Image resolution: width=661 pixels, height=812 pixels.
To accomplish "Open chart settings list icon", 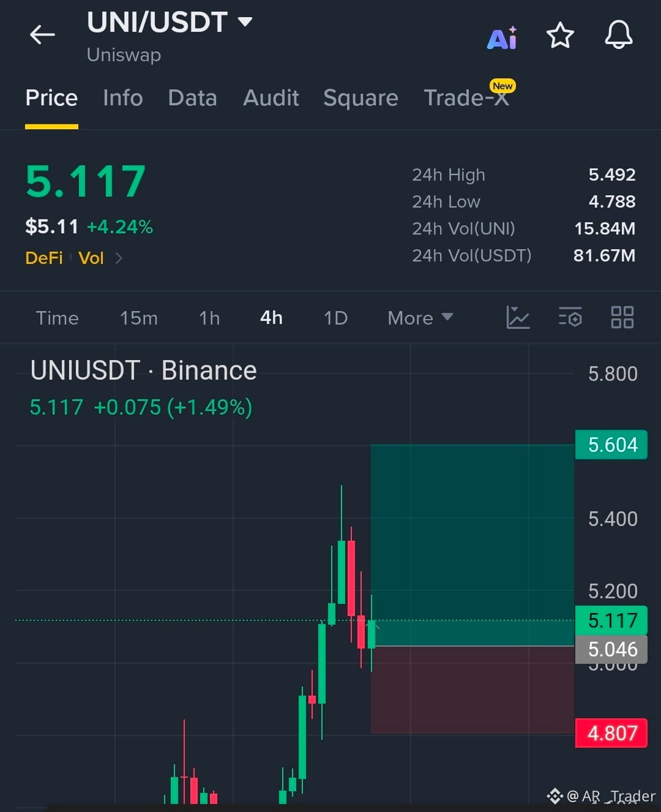I will [570, 317].
